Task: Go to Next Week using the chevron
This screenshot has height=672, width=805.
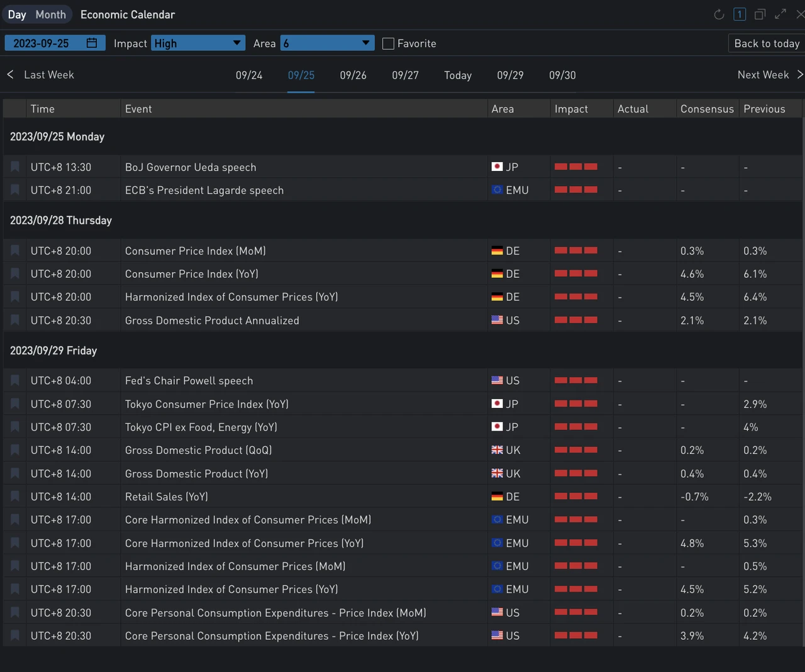Action: click(x=800, y=75)
